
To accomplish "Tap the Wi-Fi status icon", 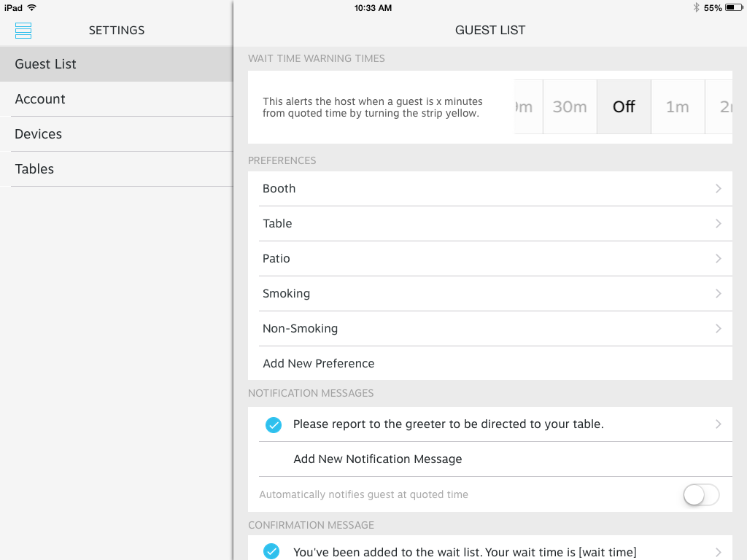I will (x=32, y=7).
